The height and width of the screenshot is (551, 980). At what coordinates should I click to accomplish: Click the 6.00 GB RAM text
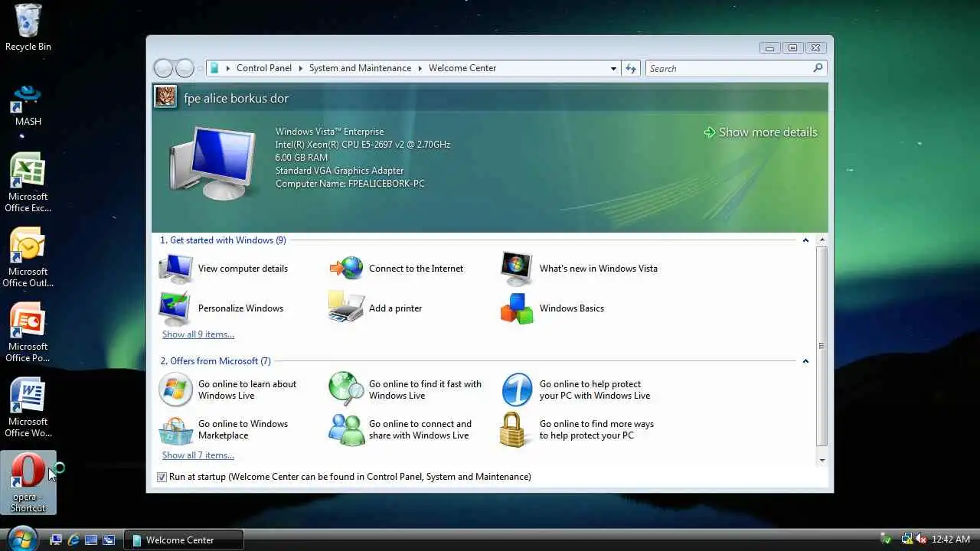tap(302, 158)
